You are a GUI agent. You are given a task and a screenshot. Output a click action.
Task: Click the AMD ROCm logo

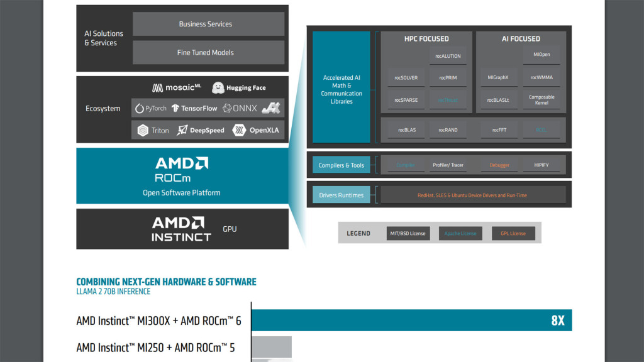click(182, 169)
